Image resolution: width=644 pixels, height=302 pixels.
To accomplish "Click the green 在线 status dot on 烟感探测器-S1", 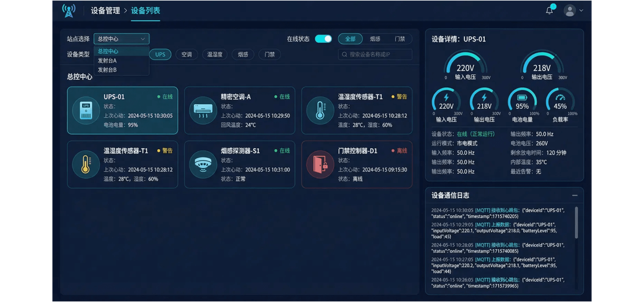I will point(276,151).
